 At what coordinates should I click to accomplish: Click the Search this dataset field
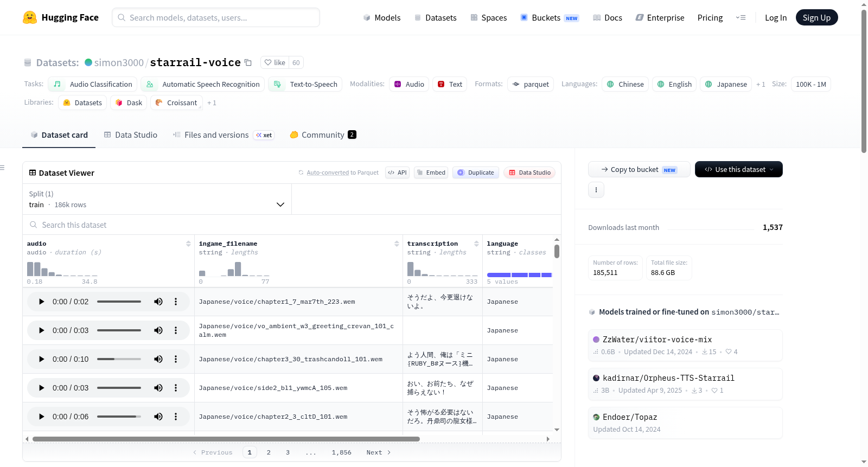292,225
